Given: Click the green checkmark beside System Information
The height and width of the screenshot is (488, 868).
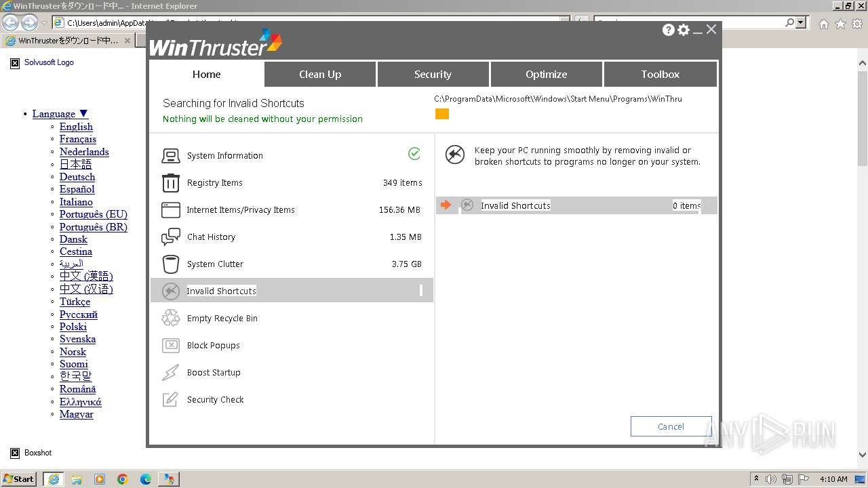Looking at the screenshot, I should coord(414,154).
